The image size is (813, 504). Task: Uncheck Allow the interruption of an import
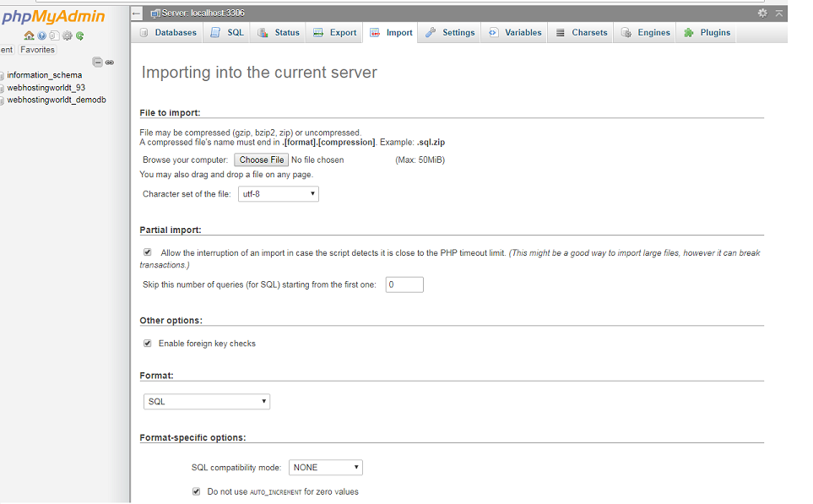(x=148, y=252)
